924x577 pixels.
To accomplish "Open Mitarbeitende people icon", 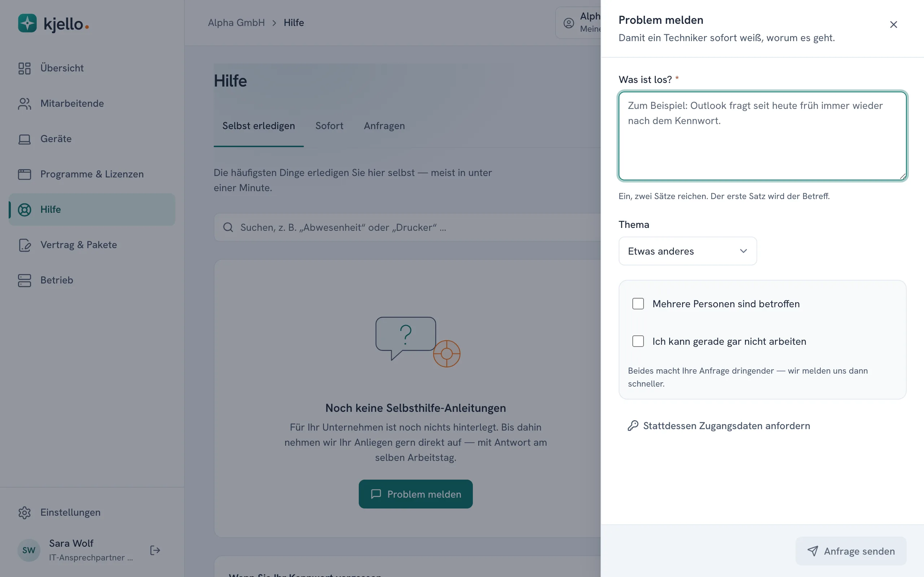I will pyautogui.click(x=25, y=104).
